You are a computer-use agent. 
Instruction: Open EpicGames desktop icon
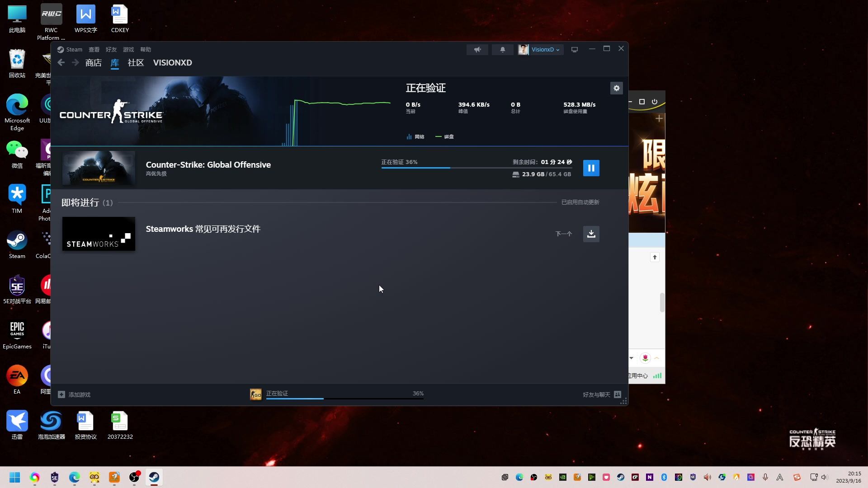click(x=17, y=335)
